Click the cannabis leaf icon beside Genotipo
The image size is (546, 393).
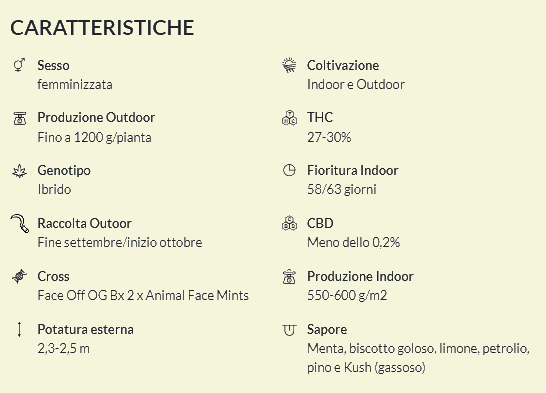[x=20, y=171]
